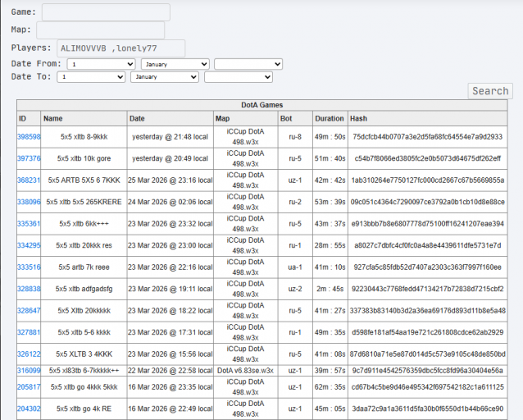Click the Bot column header
The width and height of the screenshot is (523, 420).
(295, 118)
